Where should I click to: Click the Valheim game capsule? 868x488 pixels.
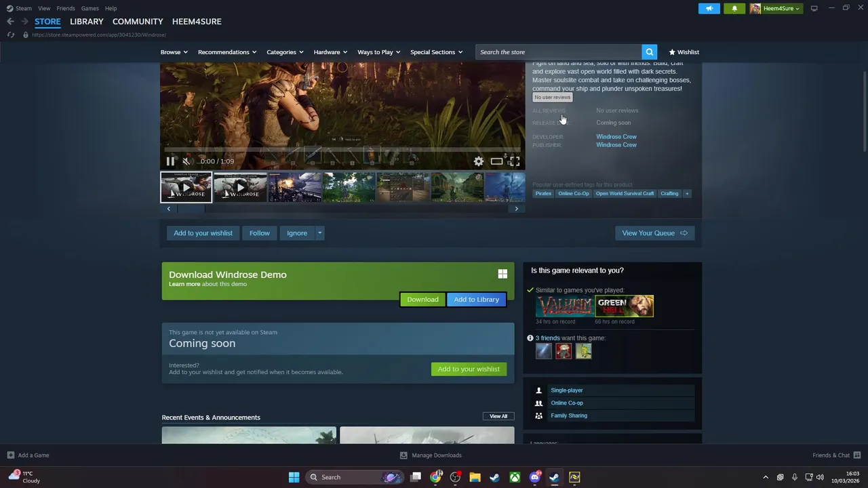tap(565, 306)
